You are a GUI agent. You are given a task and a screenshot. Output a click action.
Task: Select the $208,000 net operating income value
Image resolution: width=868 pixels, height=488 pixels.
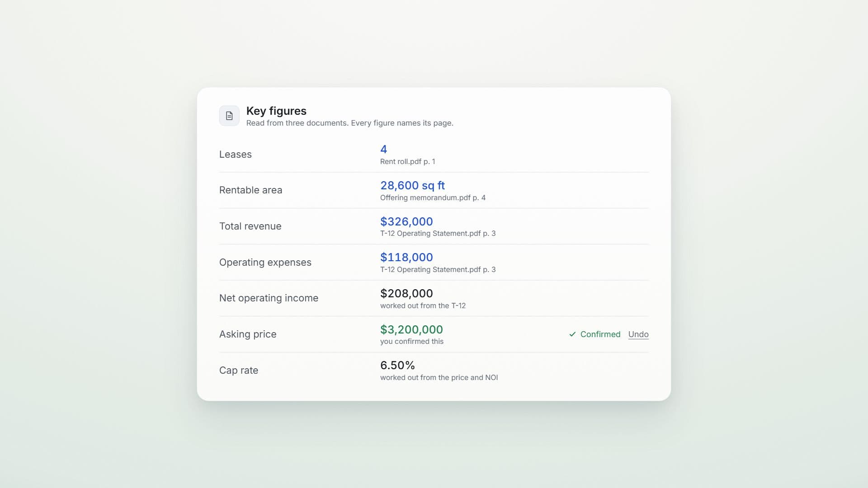tap(406, 293)
